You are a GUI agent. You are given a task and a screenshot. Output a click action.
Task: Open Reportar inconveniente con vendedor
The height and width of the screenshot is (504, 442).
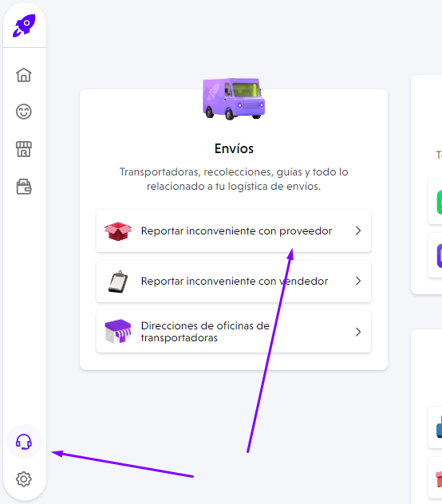[x=234, y=282]
